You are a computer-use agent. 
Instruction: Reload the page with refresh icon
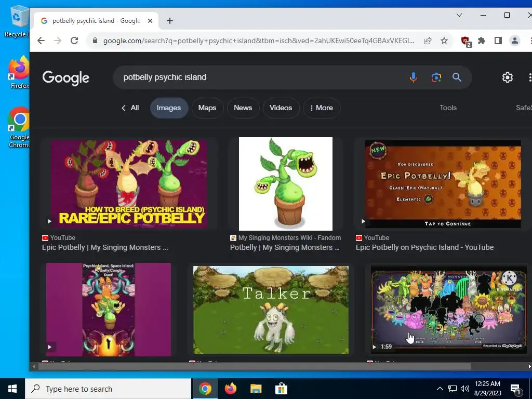74,41
